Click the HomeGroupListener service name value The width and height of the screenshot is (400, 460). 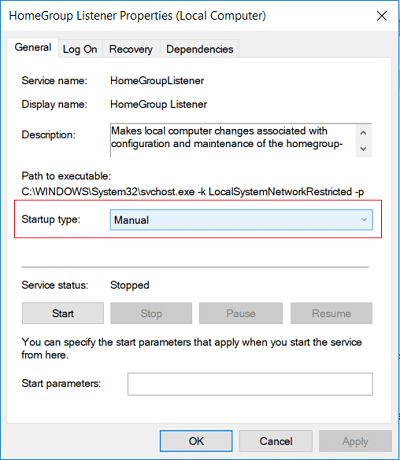(x=157, y=81)
